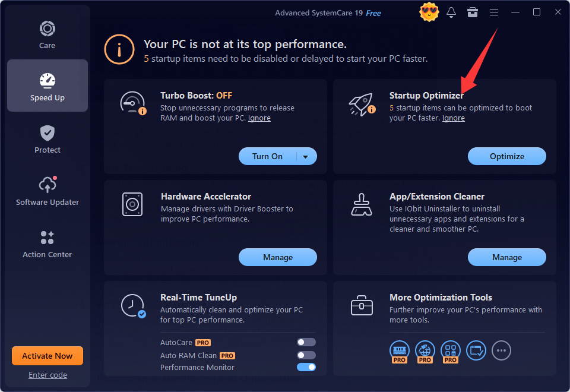Click the Hardware Accelerator disk icon
This screenshot has width=570, height=392.
[132, 204]
